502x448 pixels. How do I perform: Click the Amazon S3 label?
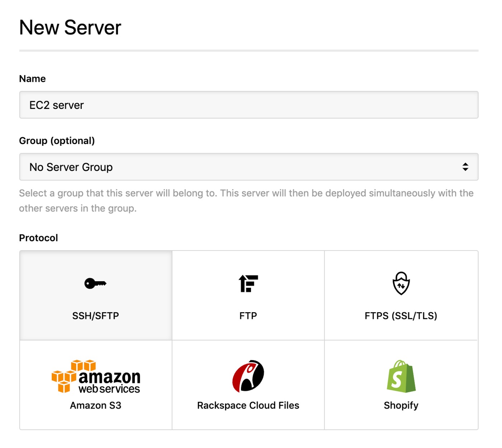pyautogui.click(x=95, y=405)
